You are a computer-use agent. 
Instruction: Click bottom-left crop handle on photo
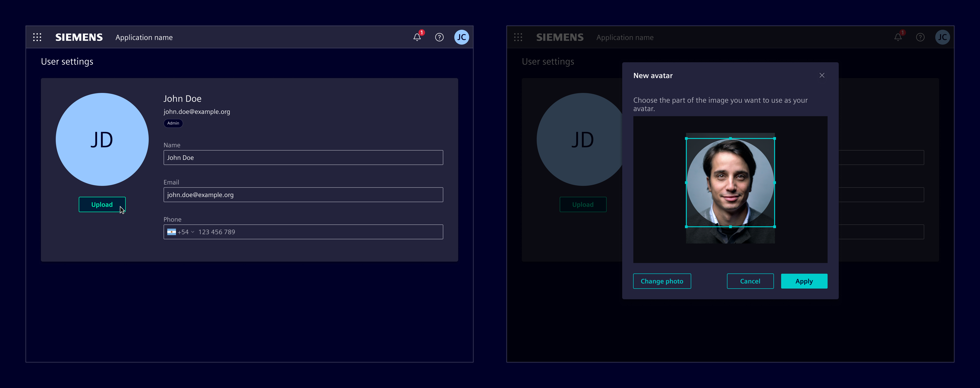(x=686, y=227)
